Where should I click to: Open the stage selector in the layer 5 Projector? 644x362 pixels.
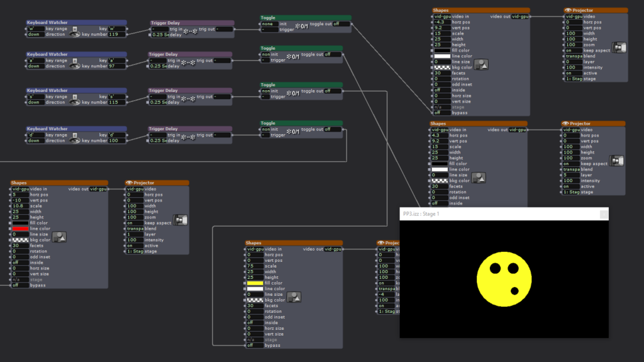(570, 192)
